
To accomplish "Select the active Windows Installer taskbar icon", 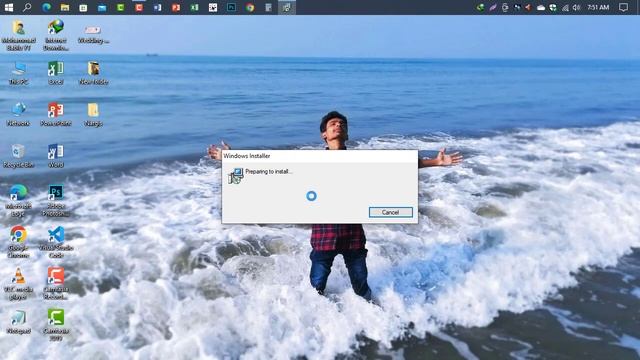I will pyautogui.click(x=287, y=7).
